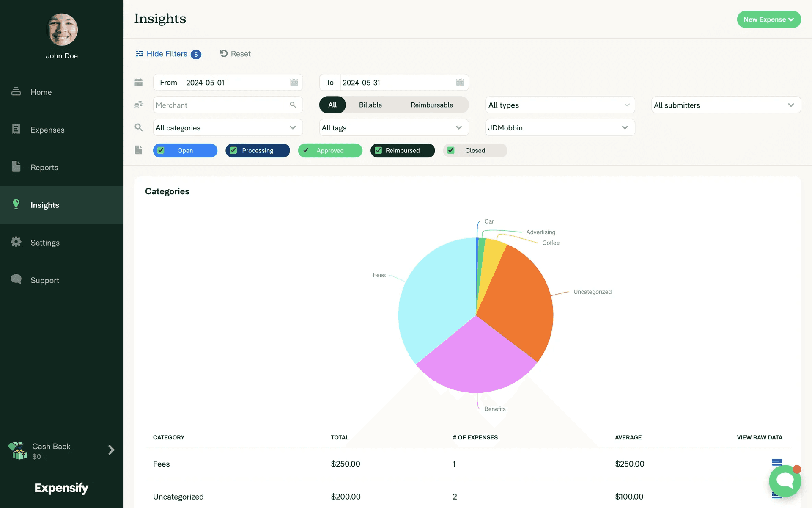Go to Expenses in the sidebar
The height and width of the screenshot is (508, 812).
pyautogui.click(x=47, y=130)
